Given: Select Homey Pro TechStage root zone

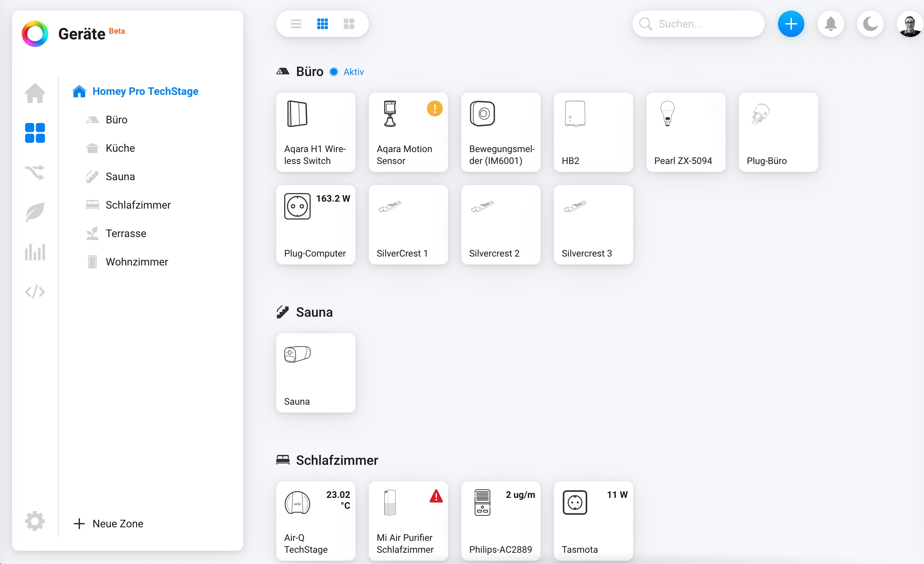Looking at the screenshot, I should pyautogui.click(x=145, y=91).
